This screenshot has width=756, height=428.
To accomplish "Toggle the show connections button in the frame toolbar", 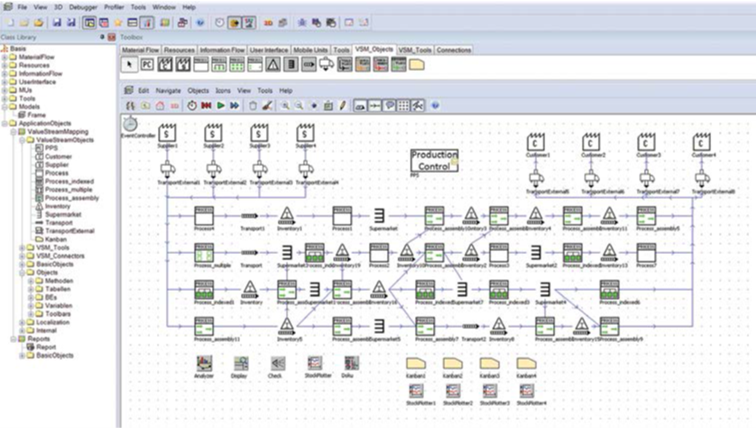I will pyautogui.click(x=375, y=106).
